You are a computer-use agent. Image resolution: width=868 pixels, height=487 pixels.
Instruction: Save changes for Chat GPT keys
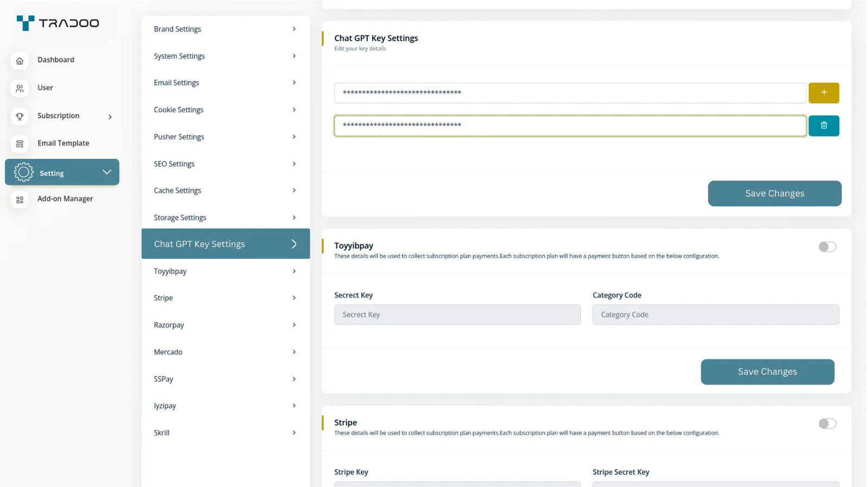[x=774, y=194]
